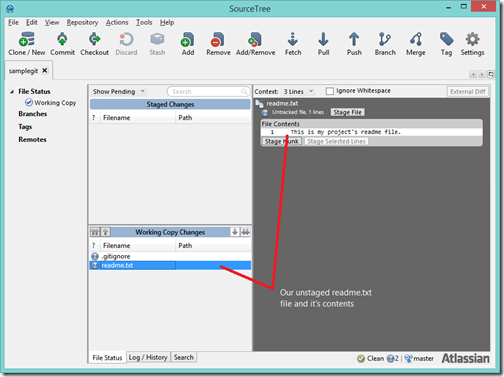Create a branch with Branch icon

click(385, 39)
